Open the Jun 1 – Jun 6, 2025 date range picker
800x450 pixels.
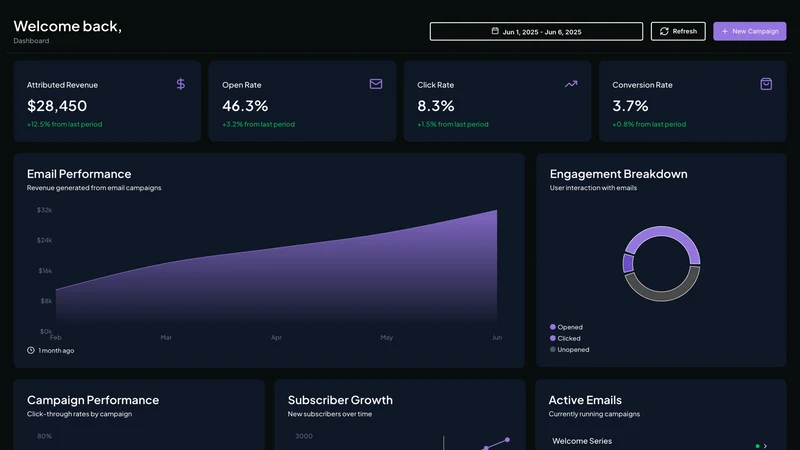point(536,31)
